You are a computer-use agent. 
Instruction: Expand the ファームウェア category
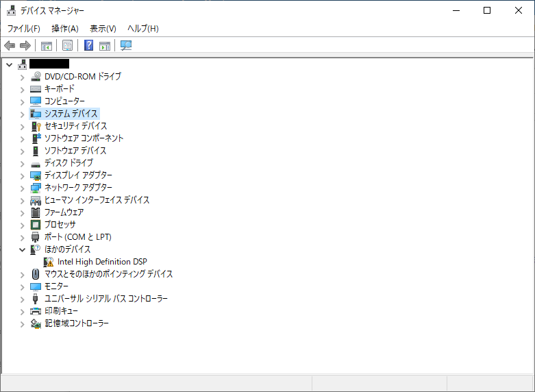[x=23, y=213]
